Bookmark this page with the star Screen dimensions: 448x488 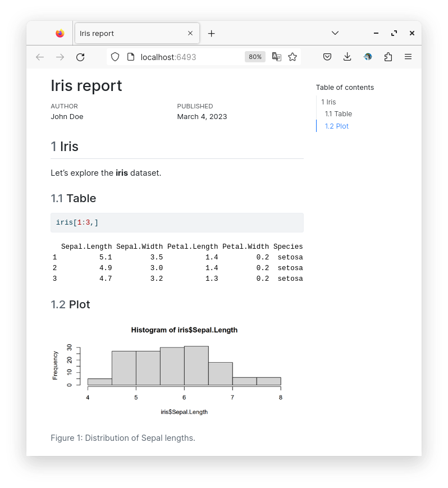pyautogui.click(x=292, y=57)
